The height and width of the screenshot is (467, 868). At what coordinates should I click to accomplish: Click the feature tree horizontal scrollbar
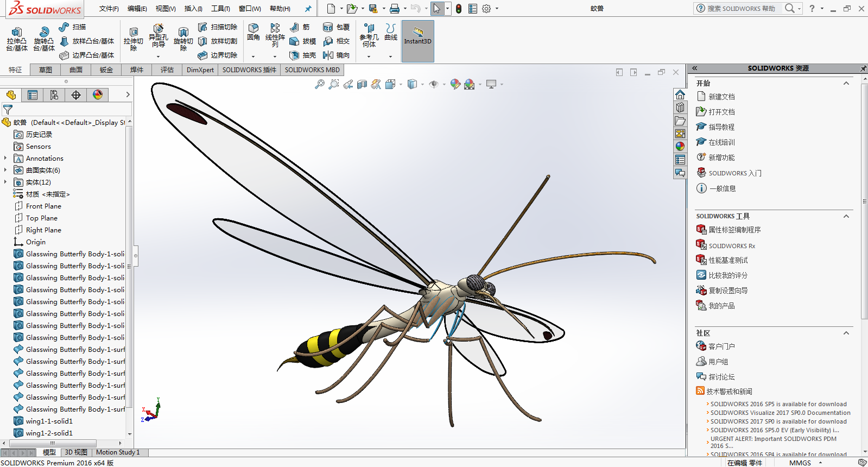[53, 443]
